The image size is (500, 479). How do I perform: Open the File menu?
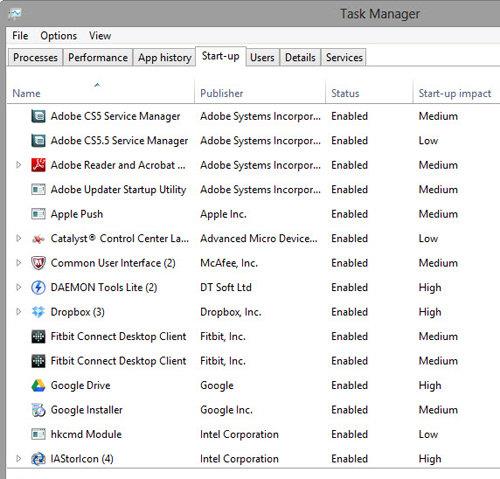tap(20, 36)
